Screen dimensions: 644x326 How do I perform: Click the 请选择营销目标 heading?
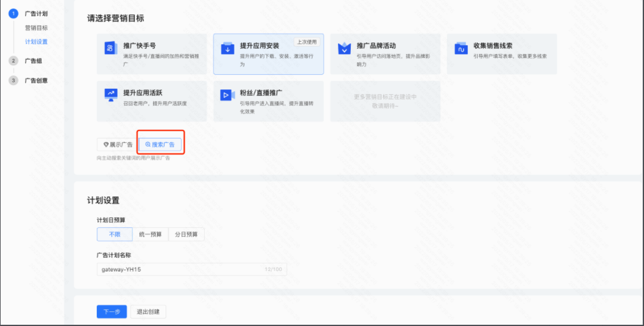(115, 18)
